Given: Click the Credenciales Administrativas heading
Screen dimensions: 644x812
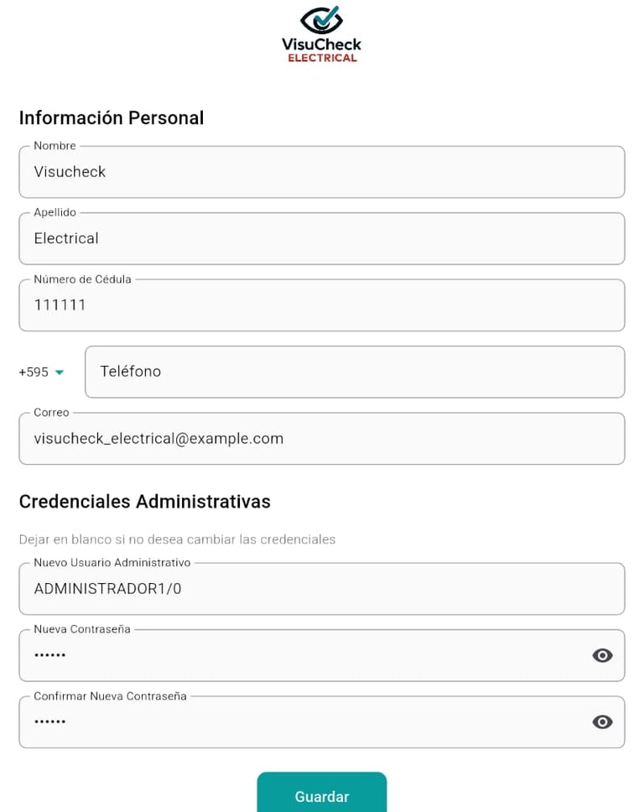Looking at the screenshot, I should [x=145, y=502].
